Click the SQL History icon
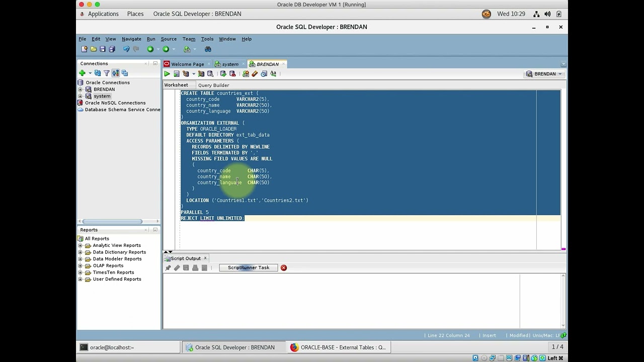This screenshot has height=362, width=644. pyautogui.click(x=264, y=74)
